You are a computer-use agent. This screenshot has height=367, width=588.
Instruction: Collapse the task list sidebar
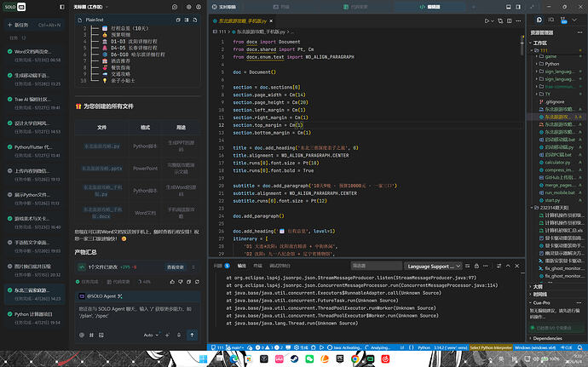pos(62,7)
